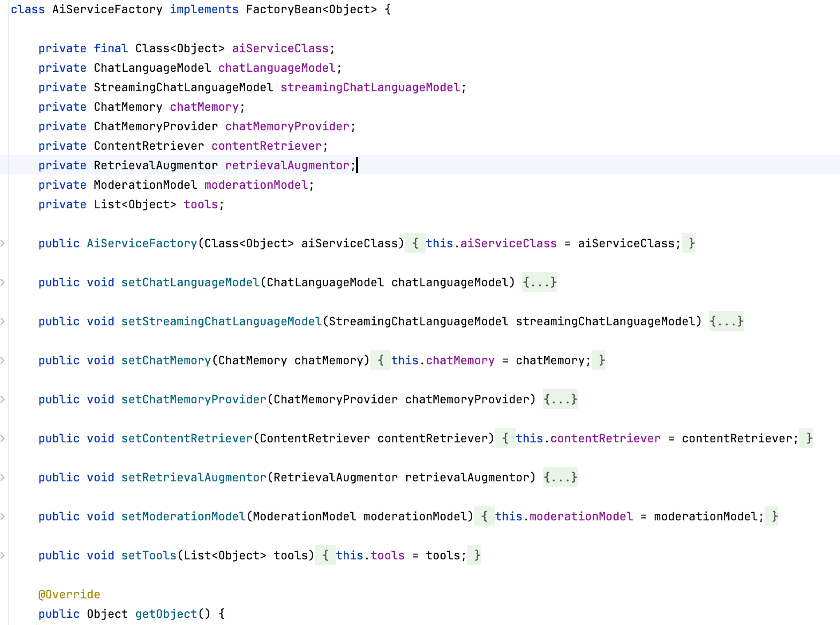
Task: Click the setTools method name
Action: pyautogui.click(x=149, y=555)
